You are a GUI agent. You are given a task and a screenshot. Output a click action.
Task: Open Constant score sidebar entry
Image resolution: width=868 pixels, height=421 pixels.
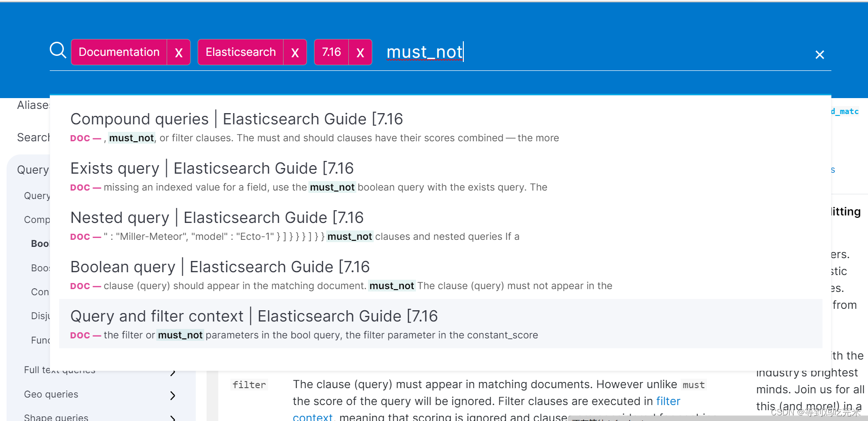40,292
